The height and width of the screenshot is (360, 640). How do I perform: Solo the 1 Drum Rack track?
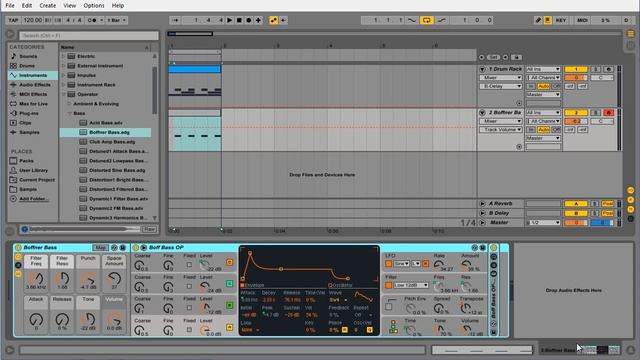point(596,69)
